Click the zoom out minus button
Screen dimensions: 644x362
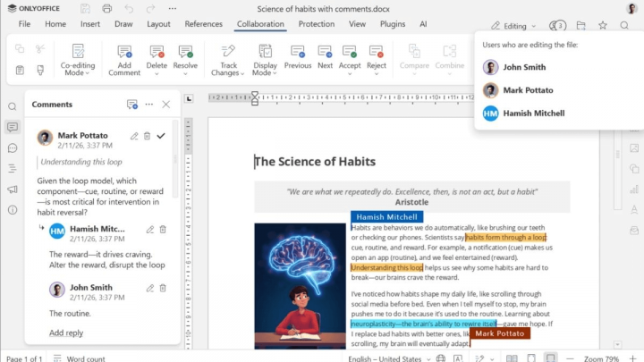pos(570,358)
